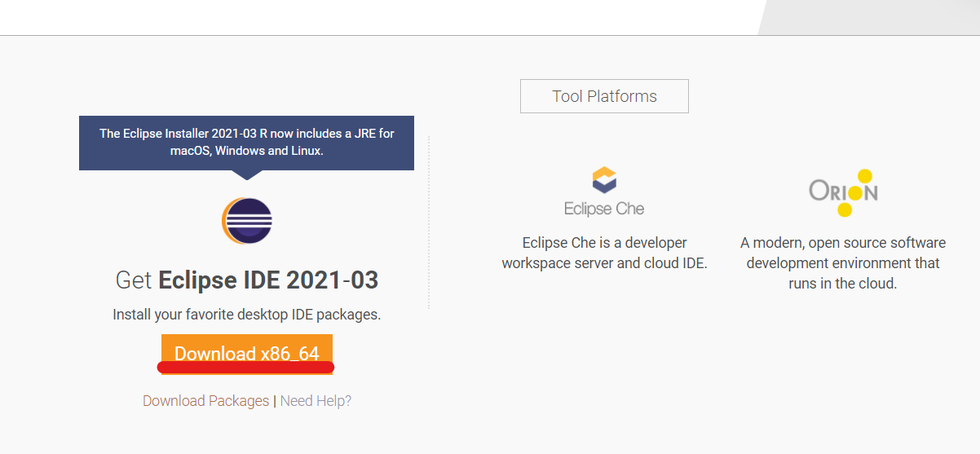The width and height of the screenshot is (980, 454).
Task: Click the Download x86_64 button
Action: [247, 353]
